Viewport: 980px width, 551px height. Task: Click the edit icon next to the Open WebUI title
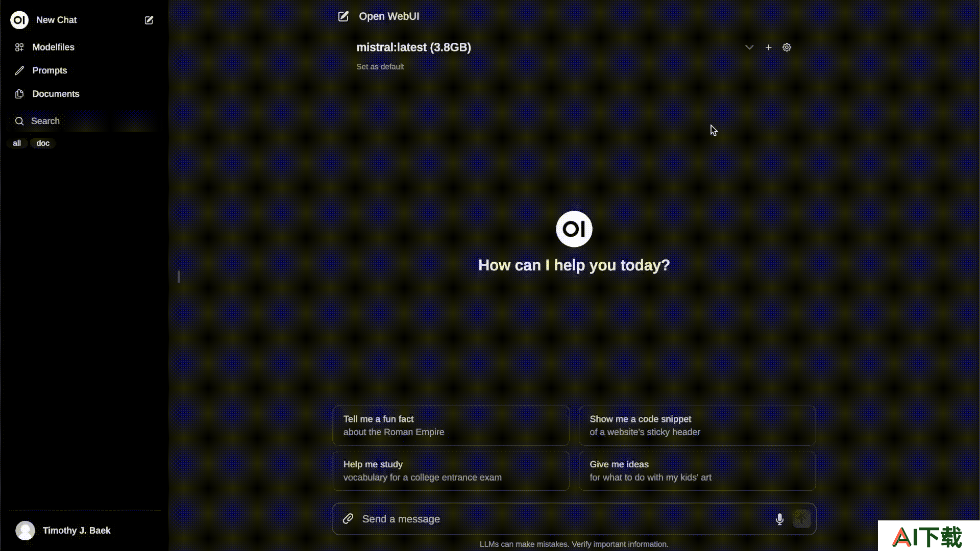click(344, 16)
